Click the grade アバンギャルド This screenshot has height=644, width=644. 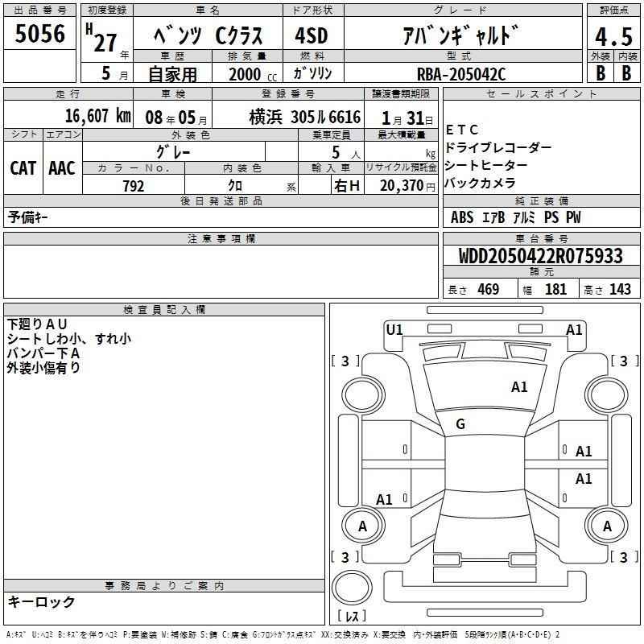coord(460,35)
